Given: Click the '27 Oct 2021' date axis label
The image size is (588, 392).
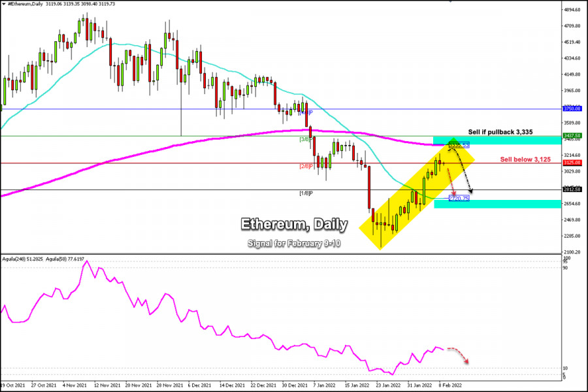Looking at the screenshot, I should tap(44, 385).
